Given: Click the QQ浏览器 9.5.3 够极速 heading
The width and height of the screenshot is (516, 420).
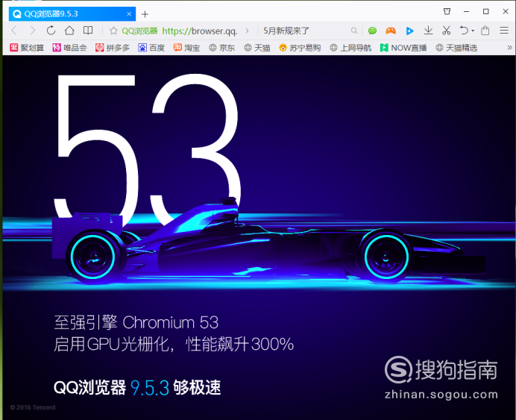Looking at the screenshot, I should coord(137,387).
